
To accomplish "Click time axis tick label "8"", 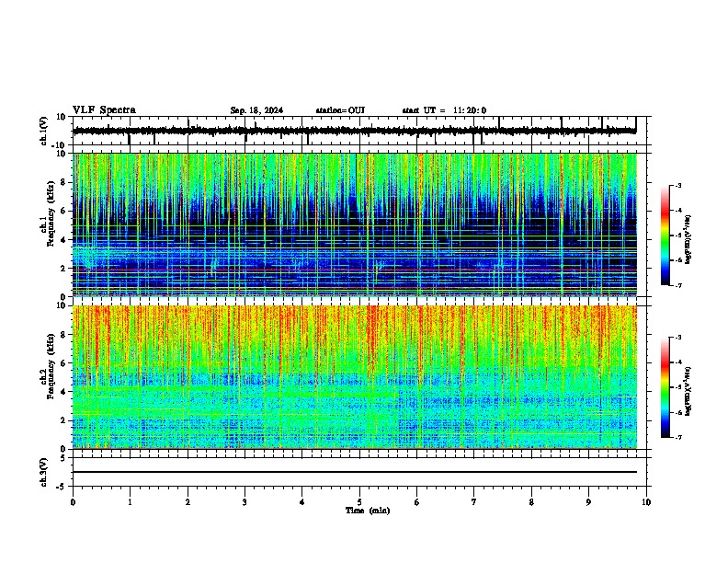I will point(531,502).
